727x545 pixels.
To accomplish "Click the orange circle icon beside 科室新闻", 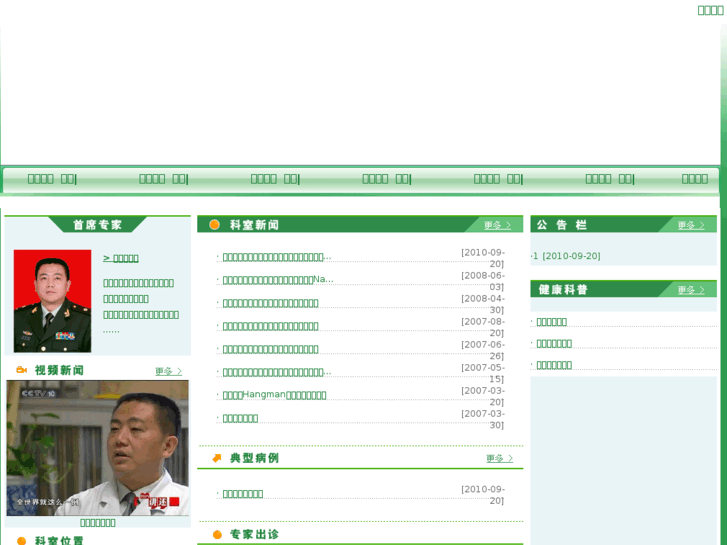I will click(x=214, y=225).
